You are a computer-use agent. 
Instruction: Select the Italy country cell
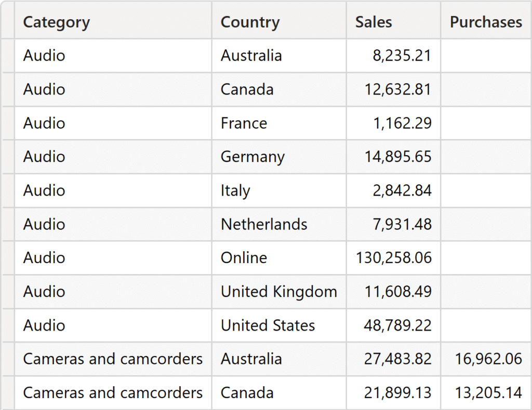click(x=235, y=190)
